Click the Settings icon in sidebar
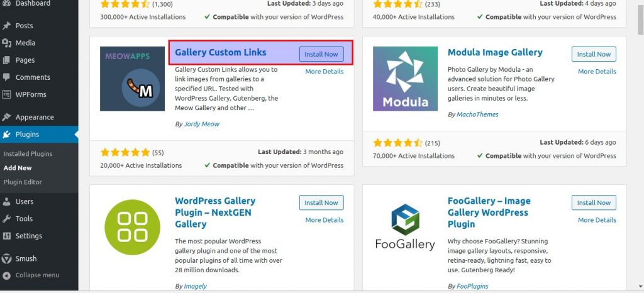Image resolution: width=644 pixels, height=293 pixels. tap(6, 236)
